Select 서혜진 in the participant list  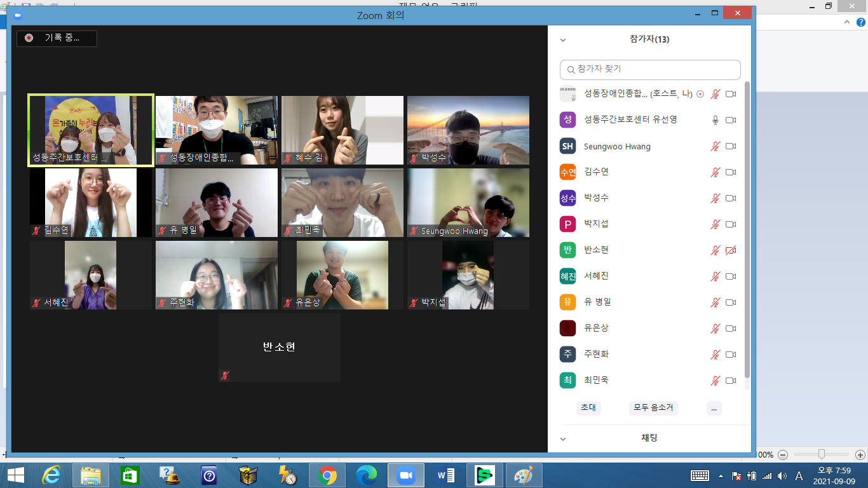coord(649,276)
